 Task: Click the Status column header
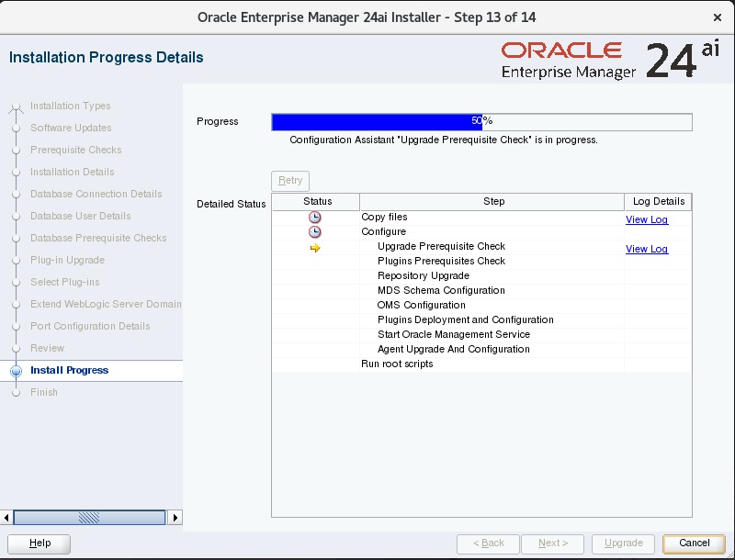pos(317,202)
